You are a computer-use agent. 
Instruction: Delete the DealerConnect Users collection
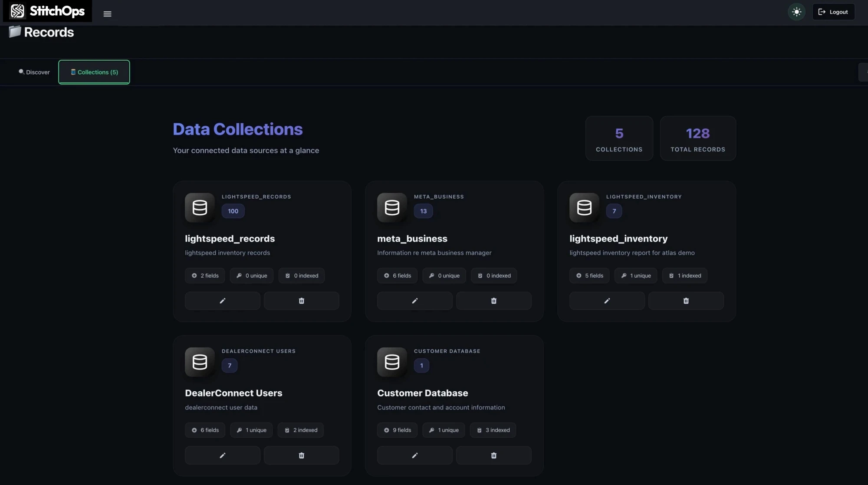point(302,456)
